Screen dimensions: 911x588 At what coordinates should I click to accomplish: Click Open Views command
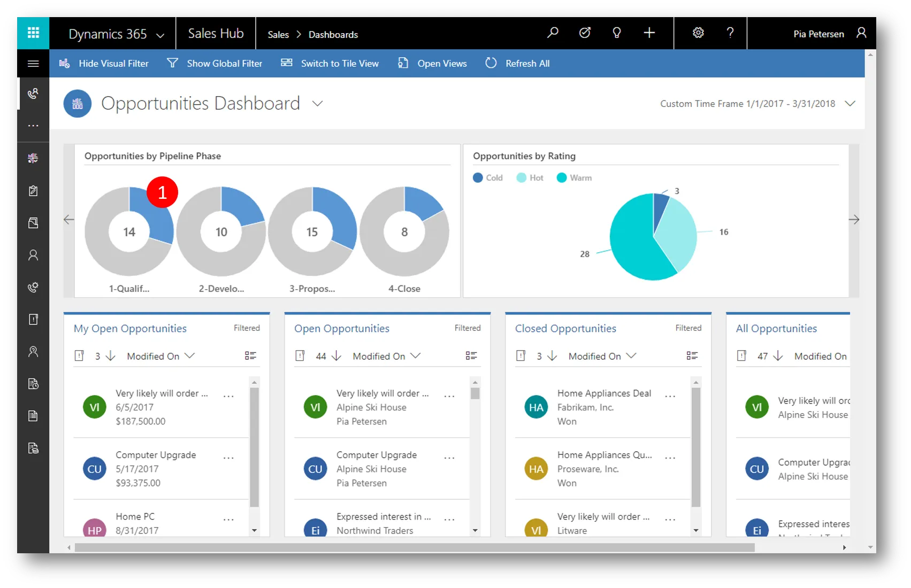[432, 64]
